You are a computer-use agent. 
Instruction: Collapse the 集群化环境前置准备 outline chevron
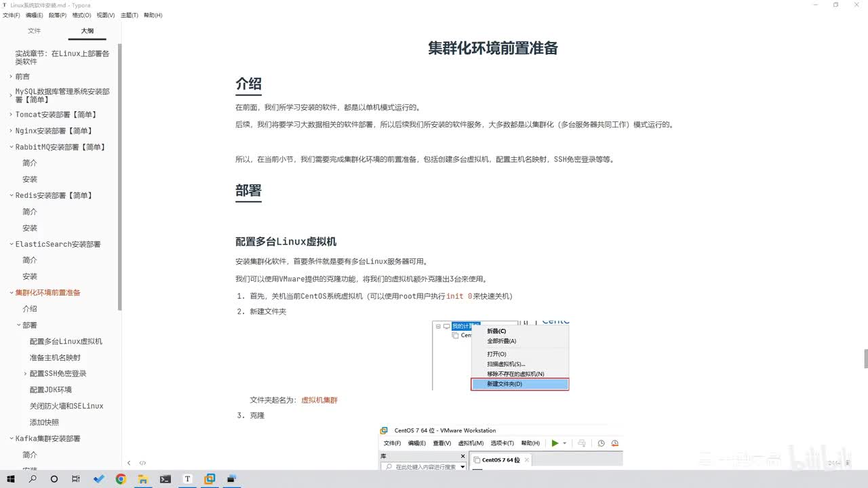coord(11,293)
